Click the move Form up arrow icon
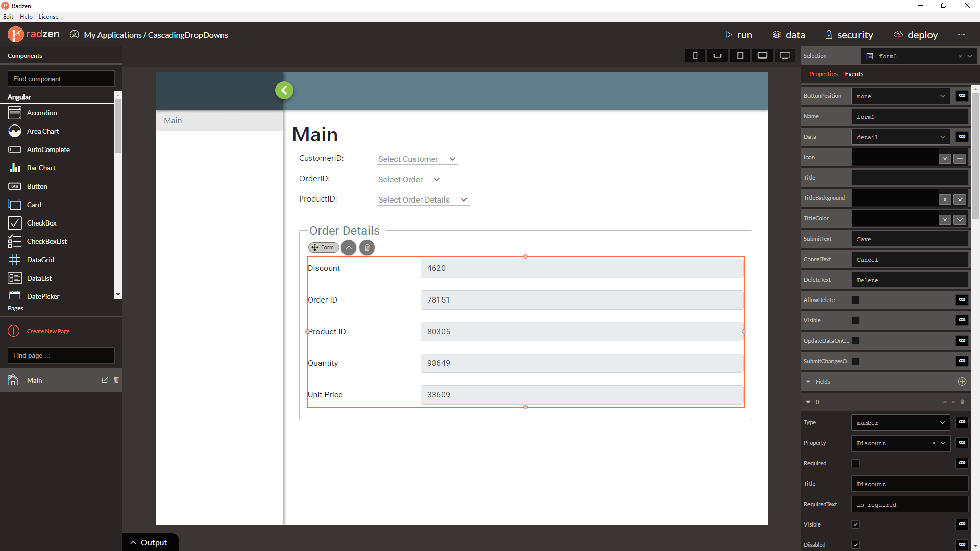The width and height of the screenshot is (980, 551). (x=349, y=247)
